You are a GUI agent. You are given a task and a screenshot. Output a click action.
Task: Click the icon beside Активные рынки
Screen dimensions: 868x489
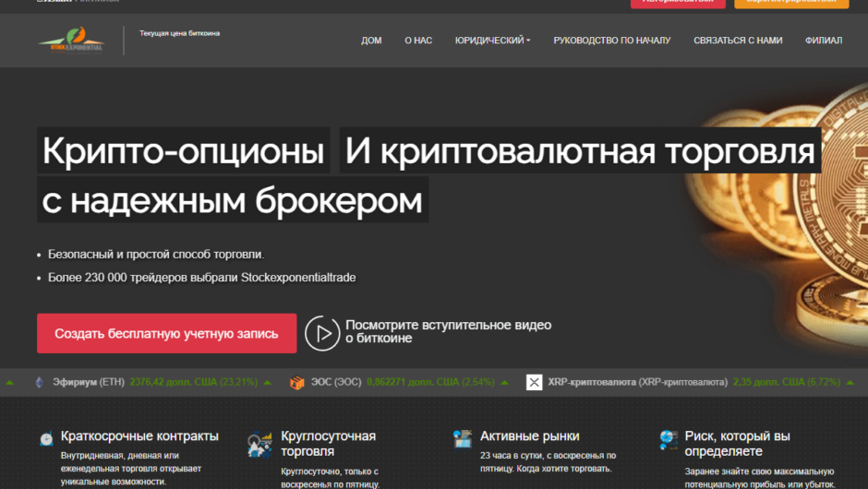(x=463, y=440)
